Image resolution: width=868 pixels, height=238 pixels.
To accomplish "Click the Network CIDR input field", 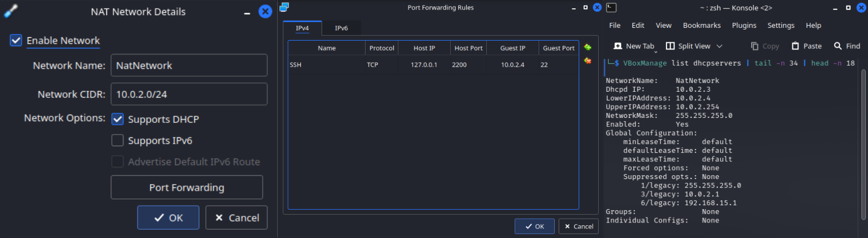I will (x=189, y=94).
